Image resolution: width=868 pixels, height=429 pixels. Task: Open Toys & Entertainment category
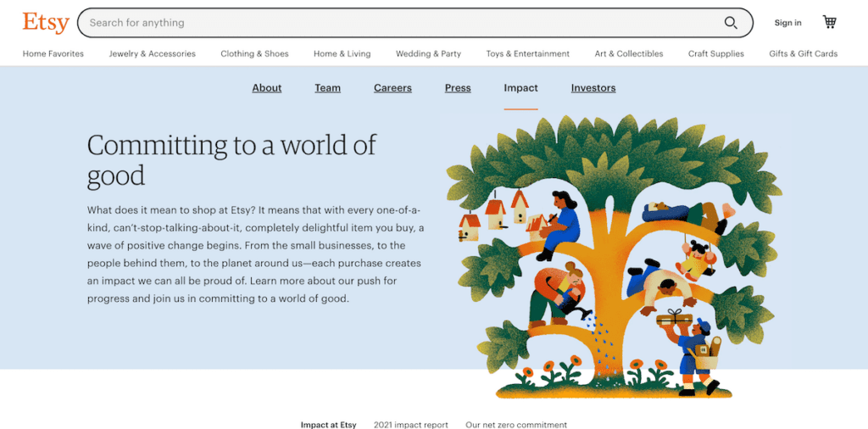527,53
